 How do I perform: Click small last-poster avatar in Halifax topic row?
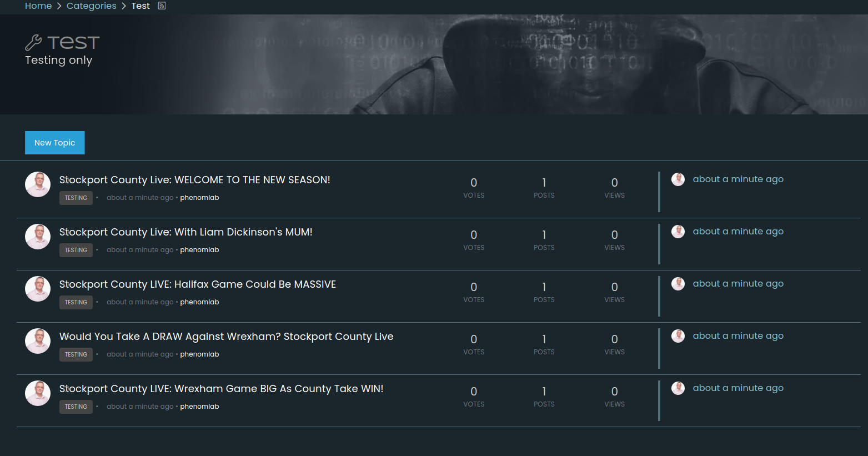[x=678, y=284]
